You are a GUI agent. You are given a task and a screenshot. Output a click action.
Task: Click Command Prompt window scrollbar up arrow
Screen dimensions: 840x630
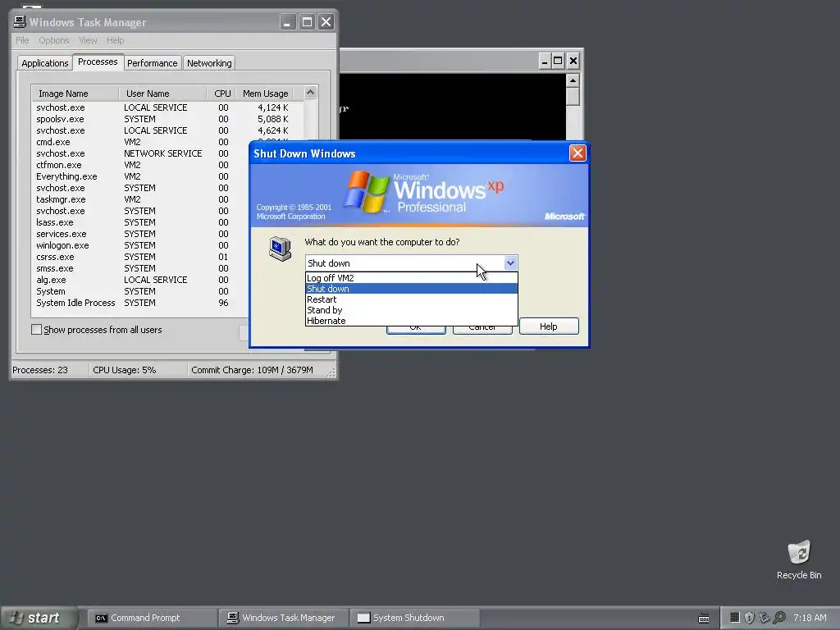click(573, 81)
